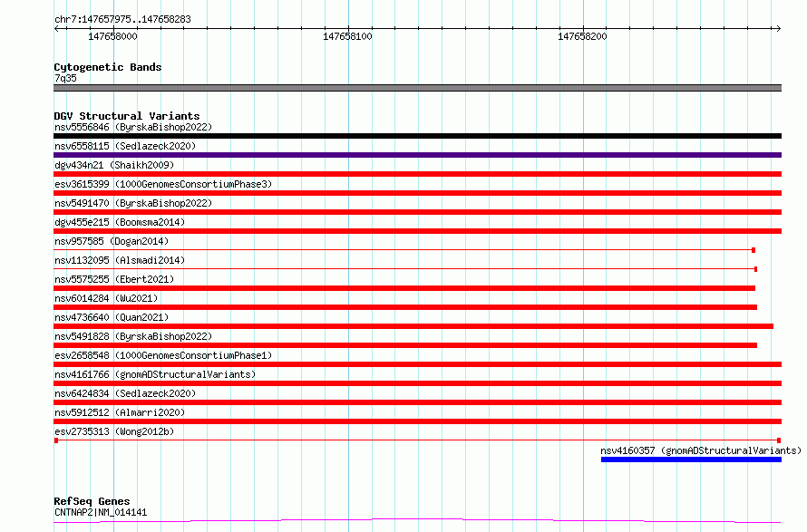
Task: Click the dgv434n21 (Shaikh2009) label
Action: [114, 165]
